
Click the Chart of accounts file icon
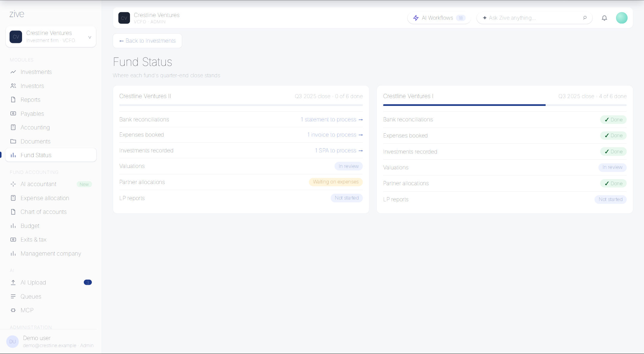click(13, 212)
